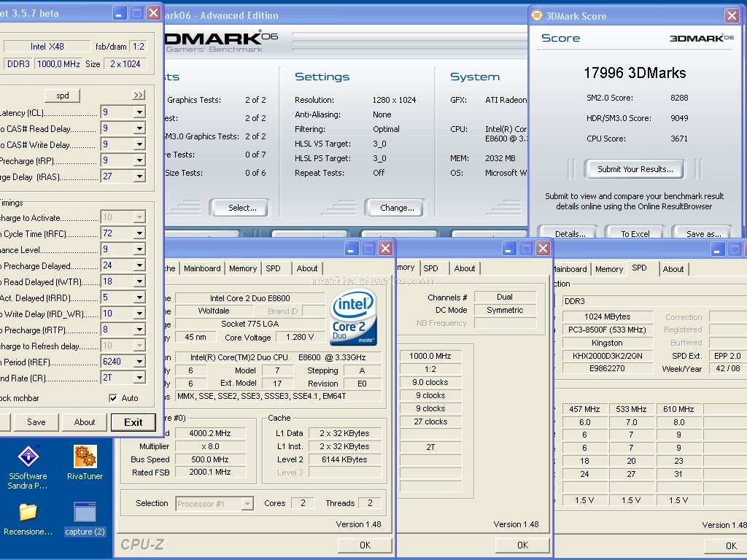This screenshot has height=560, width=747.
Task: Click the Save button in MemSet
Action: coord(36,422)
